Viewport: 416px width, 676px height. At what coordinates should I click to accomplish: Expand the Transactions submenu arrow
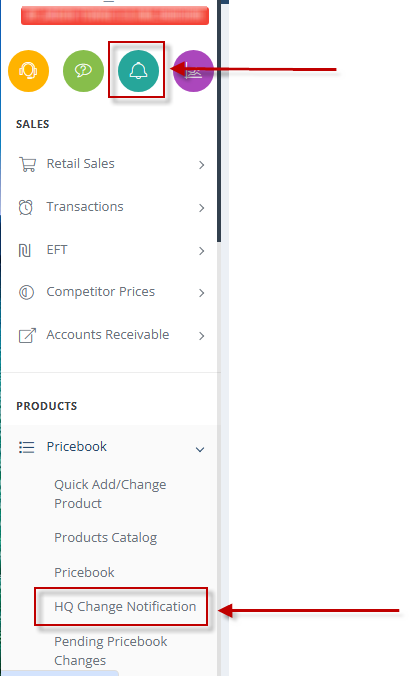(x=201, y=208)
